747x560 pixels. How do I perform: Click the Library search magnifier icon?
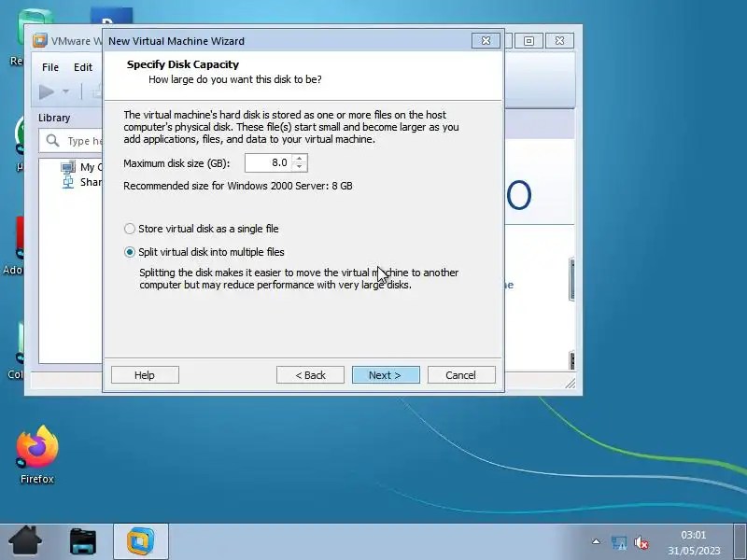(x=52, y=141)
